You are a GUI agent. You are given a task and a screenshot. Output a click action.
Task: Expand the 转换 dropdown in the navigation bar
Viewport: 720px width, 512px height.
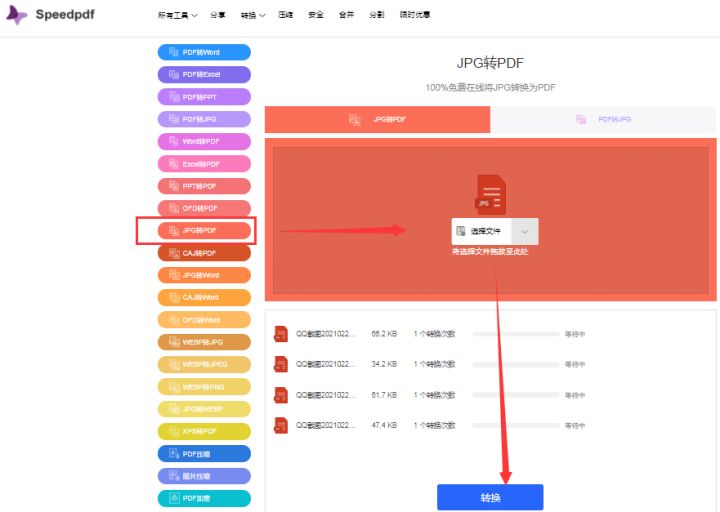(x=253, y=15)
